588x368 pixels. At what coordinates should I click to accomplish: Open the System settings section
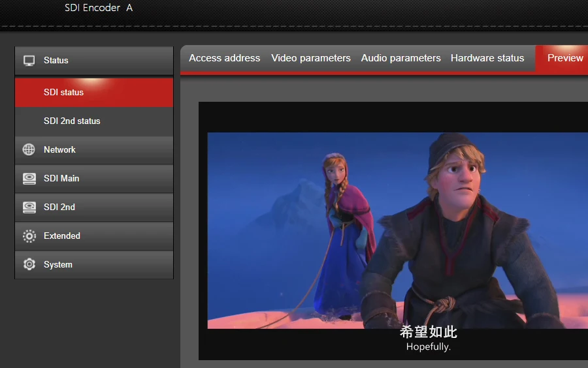tap(94, 264)
